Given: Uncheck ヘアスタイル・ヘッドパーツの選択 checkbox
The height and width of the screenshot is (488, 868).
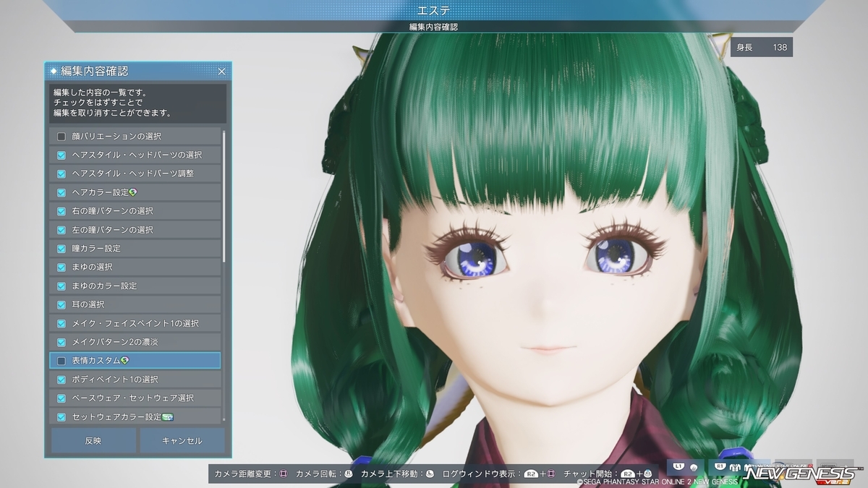Looking at the screenshot, I should 61,155.
